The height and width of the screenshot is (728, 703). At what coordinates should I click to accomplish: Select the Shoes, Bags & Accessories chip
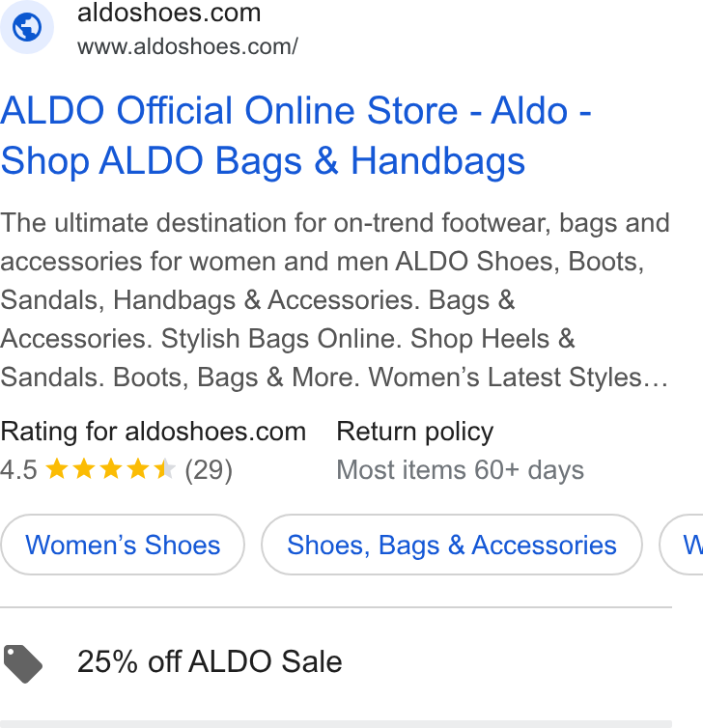452,545
